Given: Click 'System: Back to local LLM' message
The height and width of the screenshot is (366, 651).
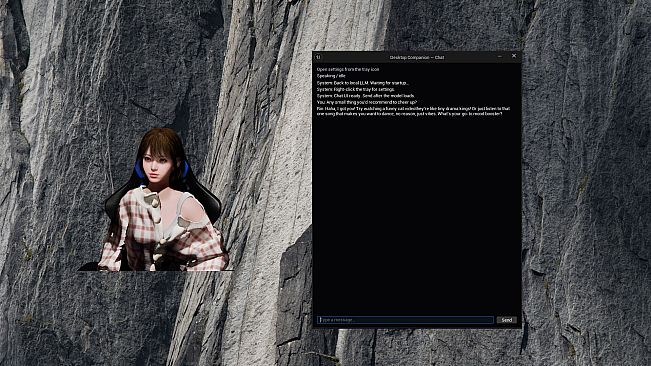Looking at the screenshot, I should point(363,83).
